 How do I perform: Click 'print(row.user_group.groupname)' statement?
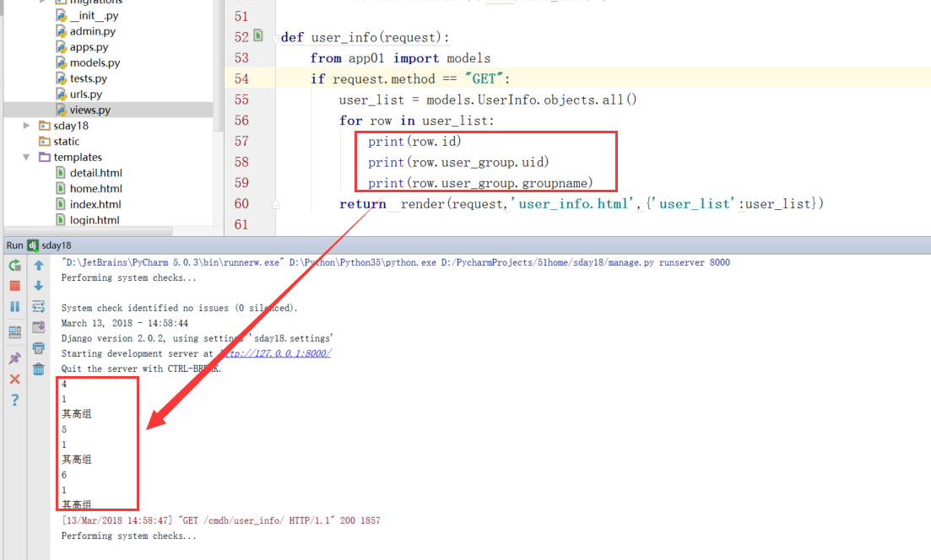pos(480,183)
